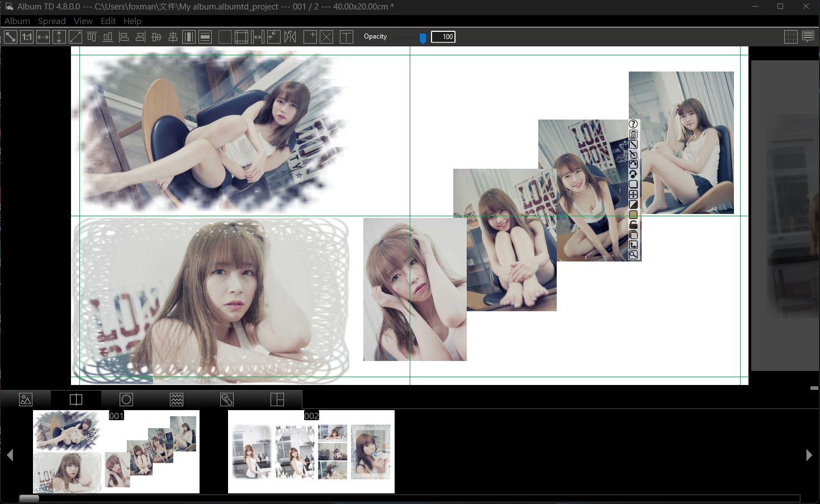The image size is (820, 504).
Task: Click the left arrow of the spread strip
Action: tap(10, 455)
